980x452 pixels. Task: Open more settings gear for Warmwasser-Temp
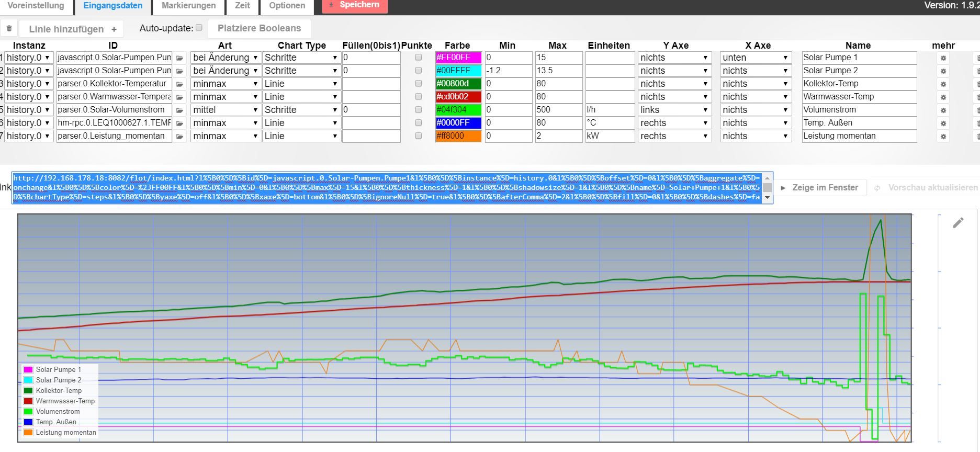point(943,97)
